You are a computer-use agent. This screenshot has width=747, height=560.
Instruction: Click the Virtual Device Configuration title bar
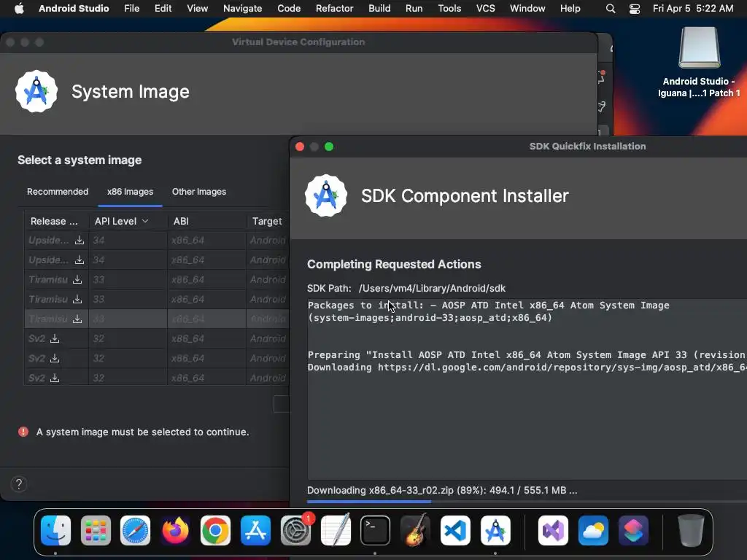(x=298, y=42)
